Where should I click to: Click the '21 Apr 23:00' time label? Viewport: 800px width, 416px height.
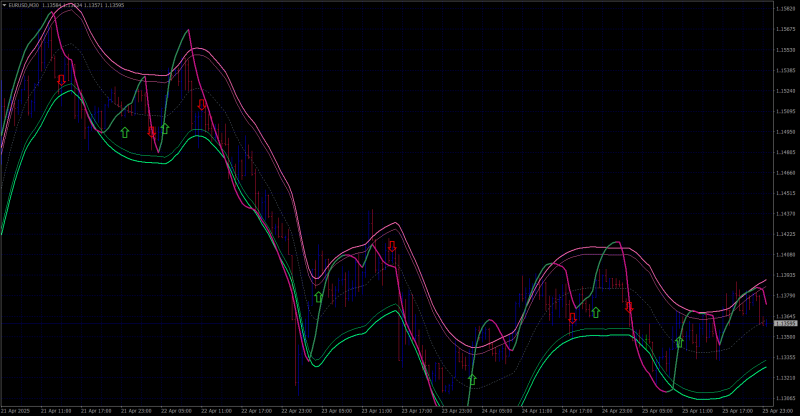click(136, 411)
